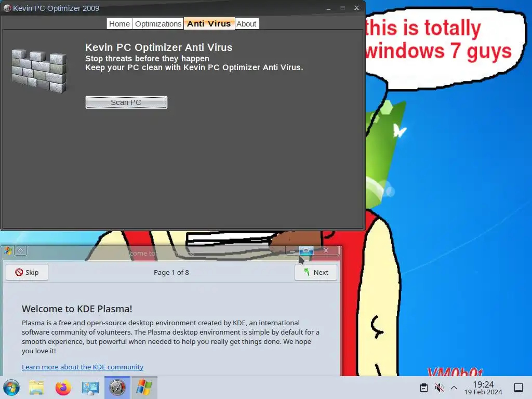532x399 pixels.
Task: Skip the KDE Plasma welcome tour
Action: coord(27,272)
